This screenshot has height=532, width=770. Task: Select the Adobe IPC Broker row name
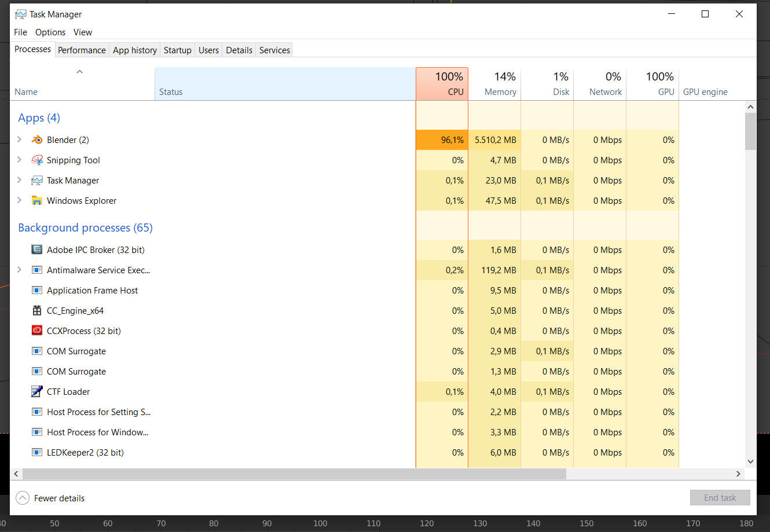click(x=96, y=250)
